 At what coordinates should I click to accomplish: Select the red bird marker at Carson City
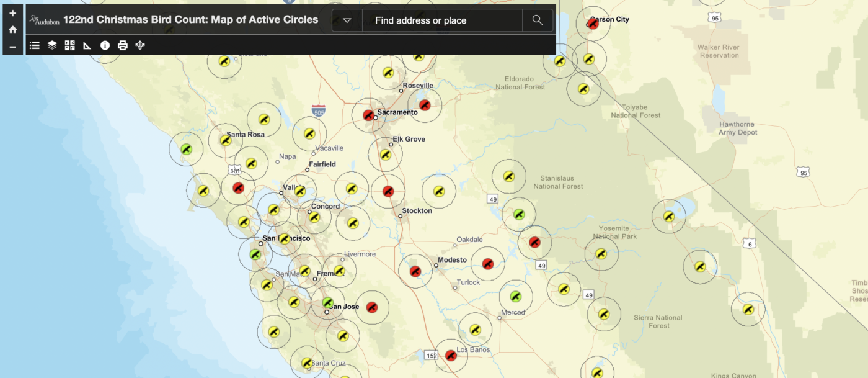coord(592,24)
